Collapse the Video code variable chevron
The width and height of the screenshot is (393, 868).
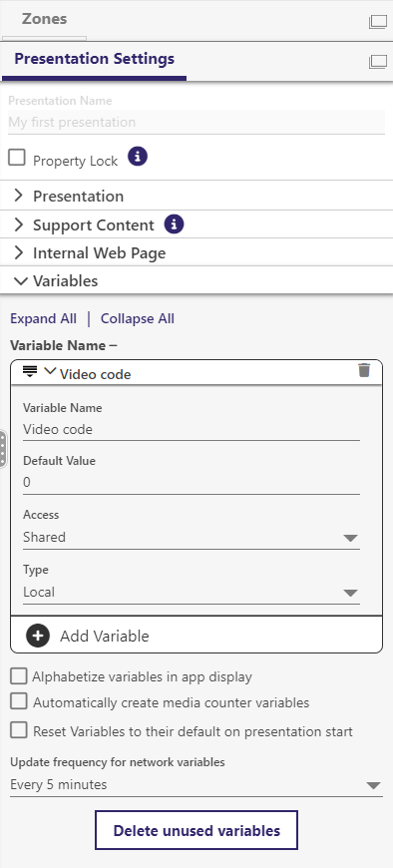coord(50,371)
